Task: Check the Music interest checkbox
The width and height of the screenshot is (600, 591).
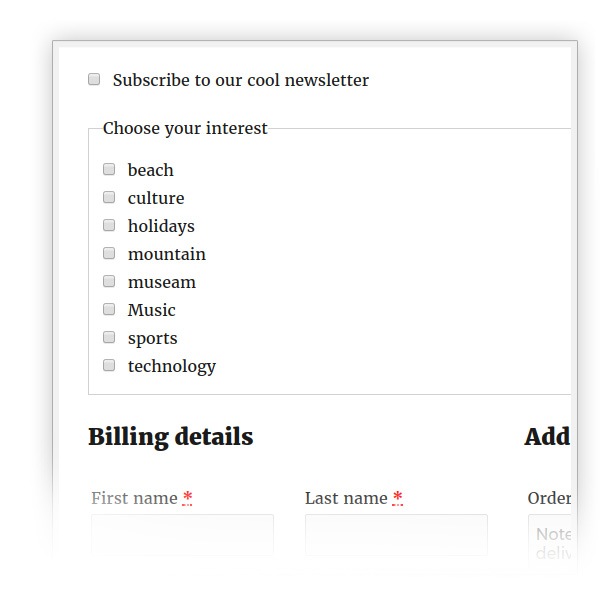Action: point(109,309)
